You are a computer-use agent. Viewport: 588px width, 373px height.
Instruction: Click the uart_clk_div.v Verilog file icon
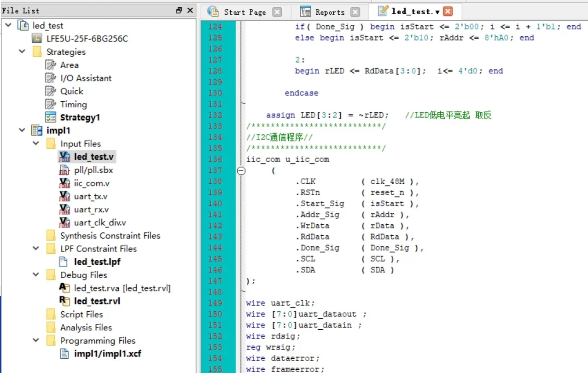[x=65, y=222]
